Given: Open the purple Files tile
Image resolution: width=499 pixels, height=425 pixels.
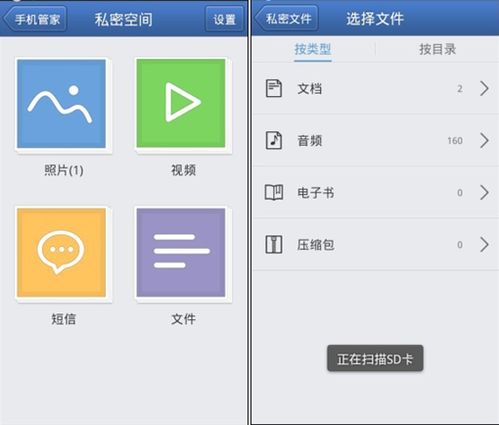Looking at the screenshot, I should [x=181, y=252].
